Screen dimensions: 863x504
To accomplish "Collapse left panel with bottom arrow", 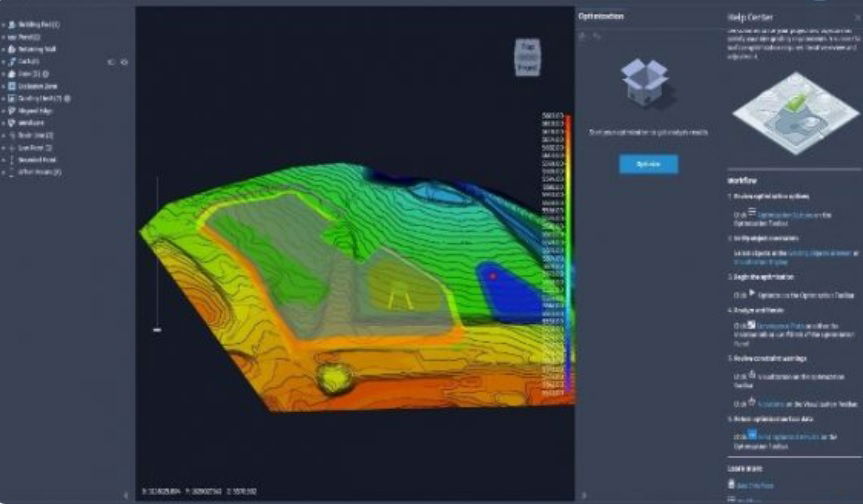I will (x=126, y=495).
